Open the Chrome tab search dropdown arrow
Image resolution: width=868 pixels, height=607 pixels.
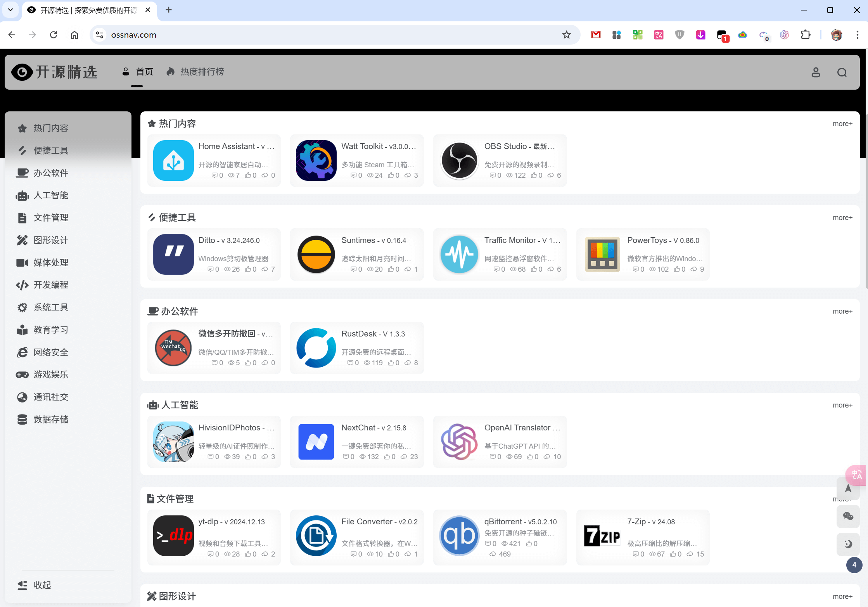[x=10, y=10]
